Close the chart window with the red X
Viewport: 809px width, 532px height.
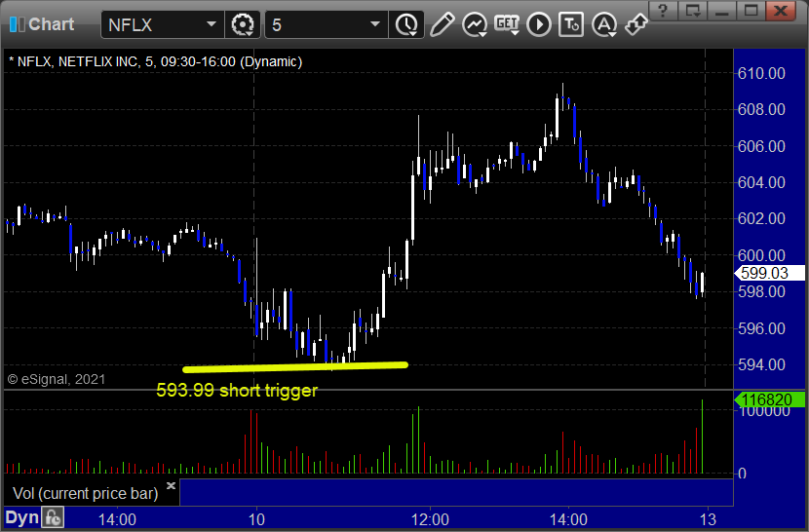(781, 10)
